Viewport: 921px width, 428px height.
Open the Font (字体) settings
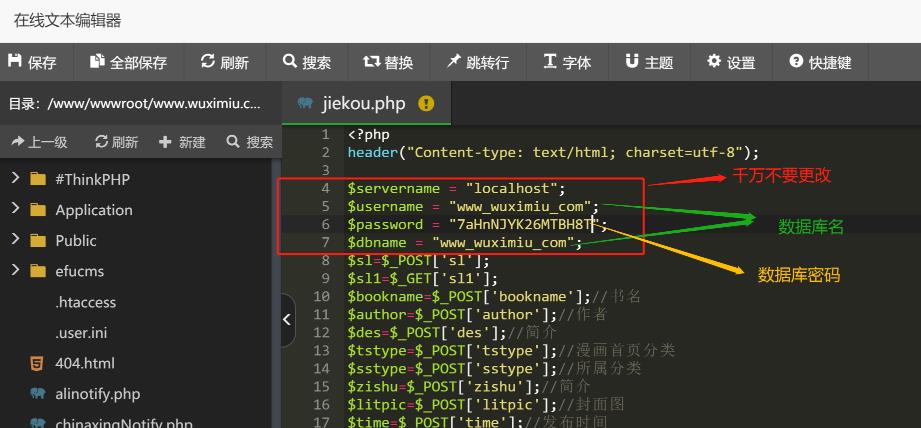coord(567,63)
